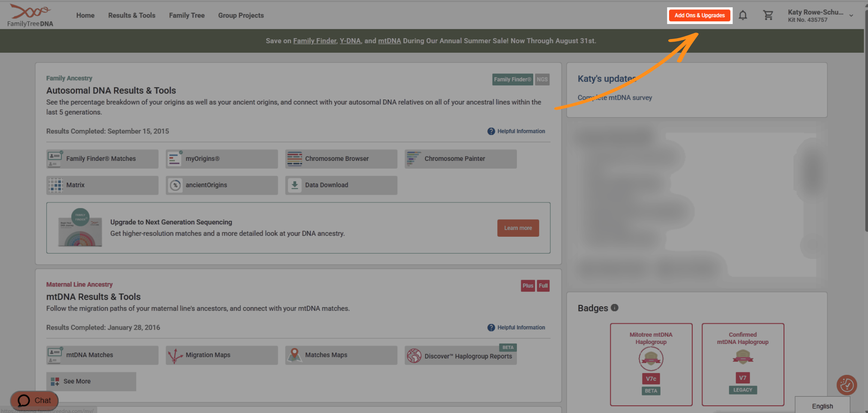Click the Discover Haplogroup Reports globe icon
The image size is (868, 413).
click(414, 356)
